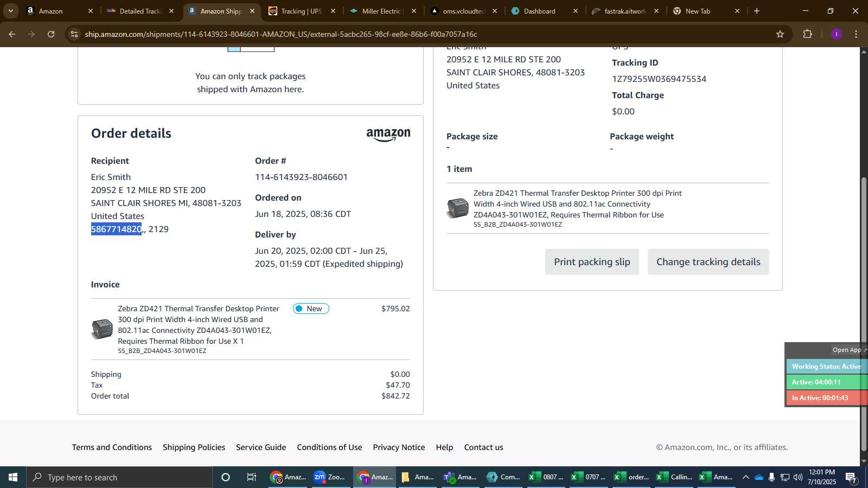Open the Callin Excel workbook on taskbar

click(674, 477)
